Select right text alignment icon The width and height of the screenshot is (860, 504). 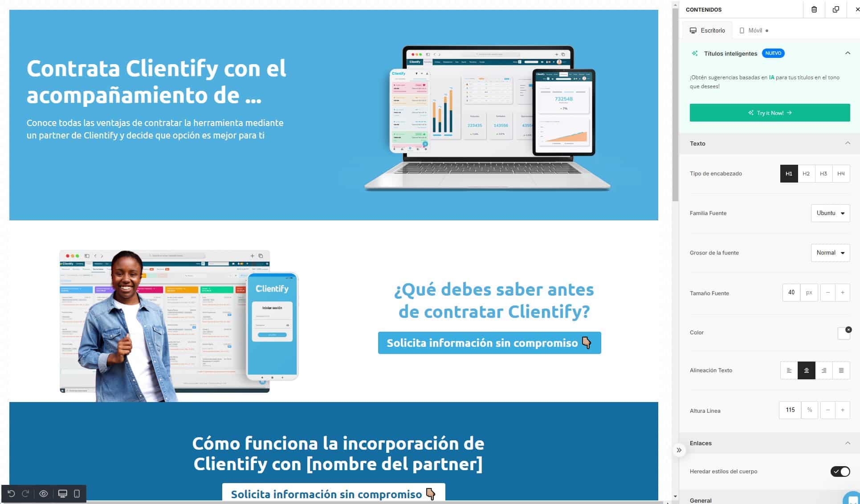point(824,370)
